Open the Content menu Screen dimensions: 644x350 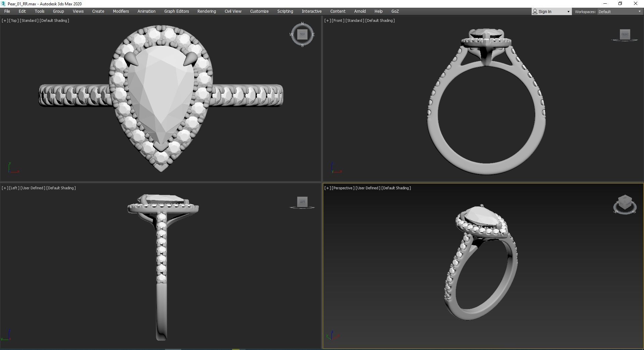tap(338, 11)
